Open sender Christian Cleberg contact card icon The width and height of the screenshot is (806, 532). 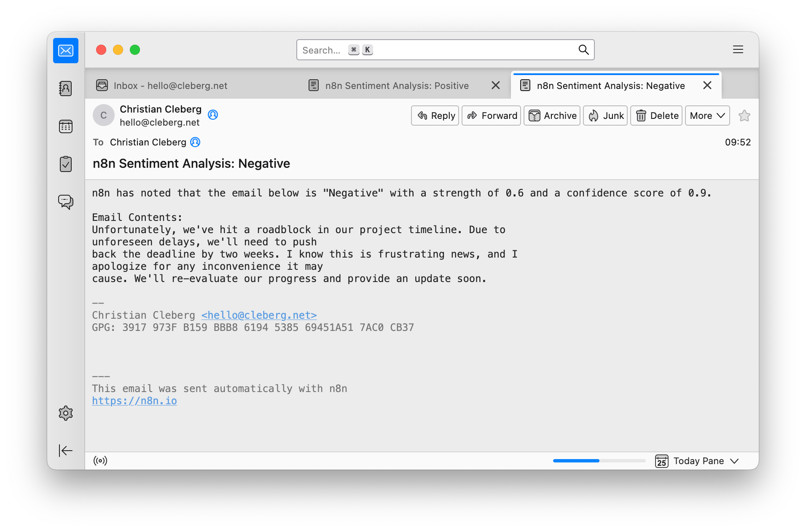pos(213,115)
